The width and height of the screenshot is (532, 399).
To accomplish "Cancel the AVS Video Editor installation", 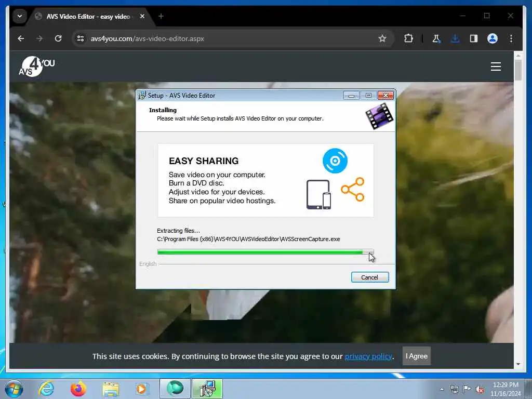I will [x=370, y=277].
